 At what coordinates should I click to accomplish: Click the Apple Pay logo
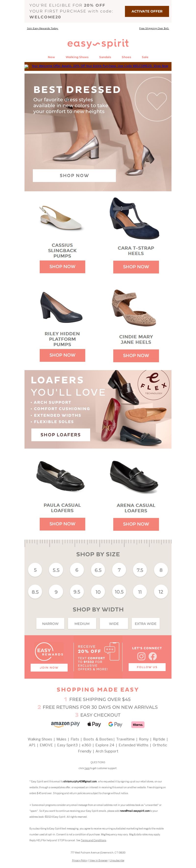coord(94,724)
